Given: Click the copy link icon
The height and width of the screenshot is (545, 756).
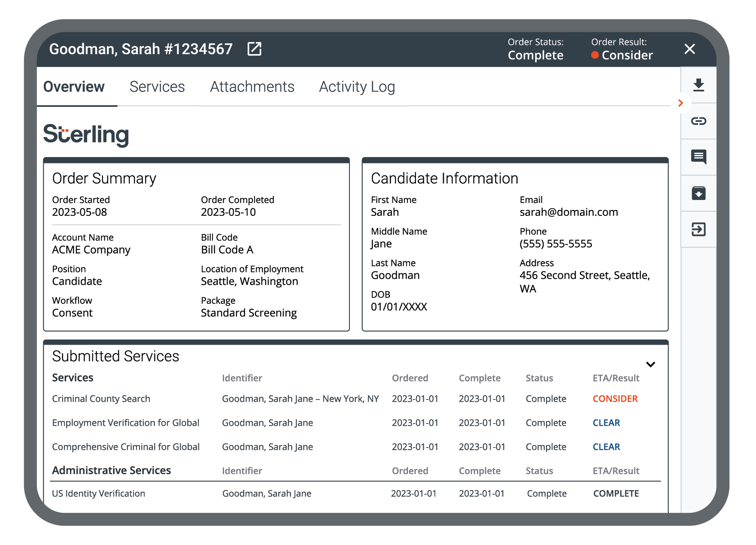Looking at the screenshot, I should (x=698, y=121).
